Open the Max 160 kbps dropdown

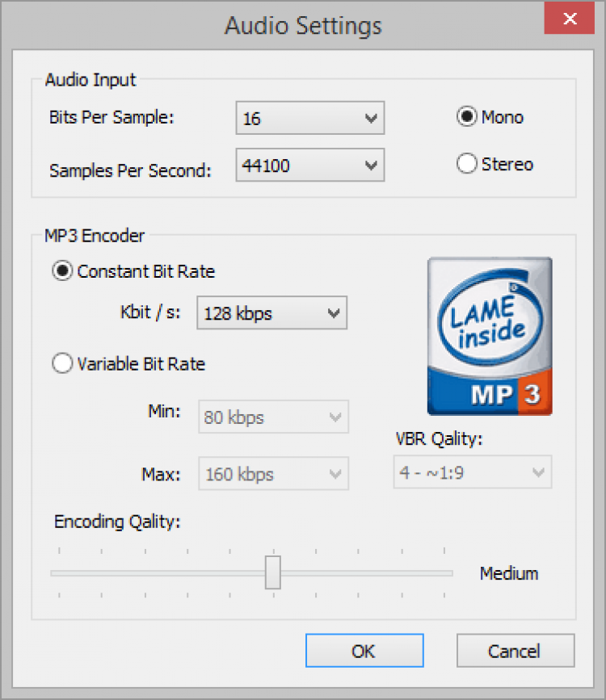[x=273, y=474]
